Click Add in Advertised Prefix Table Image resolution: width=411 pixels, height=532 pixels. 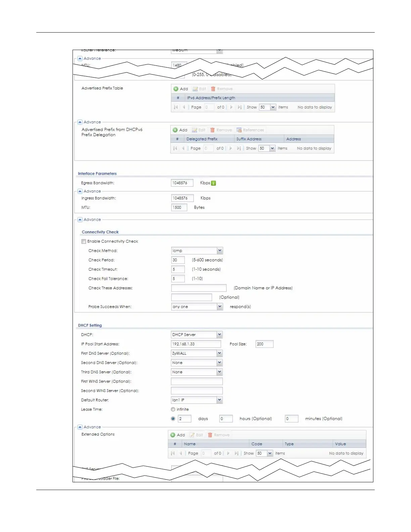181,89
